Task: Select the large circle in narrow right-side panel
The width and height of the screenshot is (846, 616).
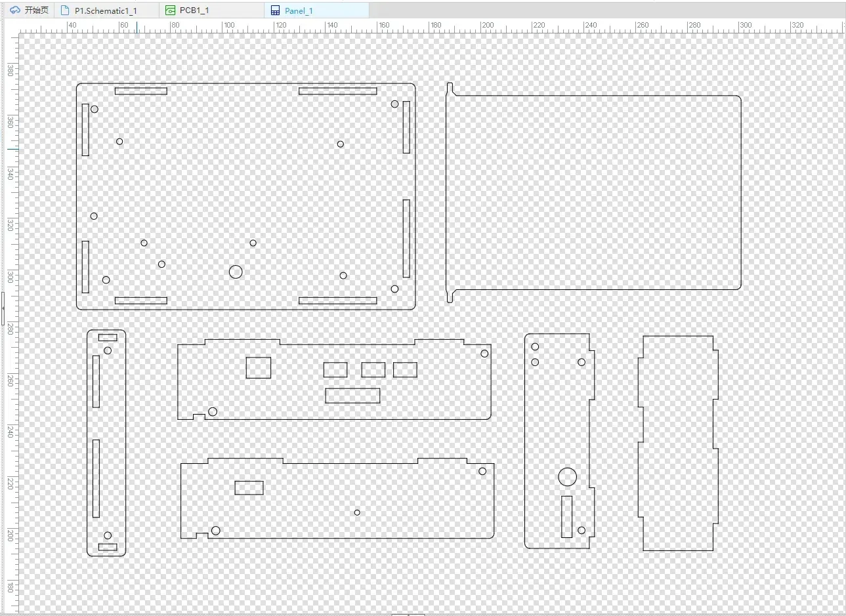Action: (x=567, y=477)
